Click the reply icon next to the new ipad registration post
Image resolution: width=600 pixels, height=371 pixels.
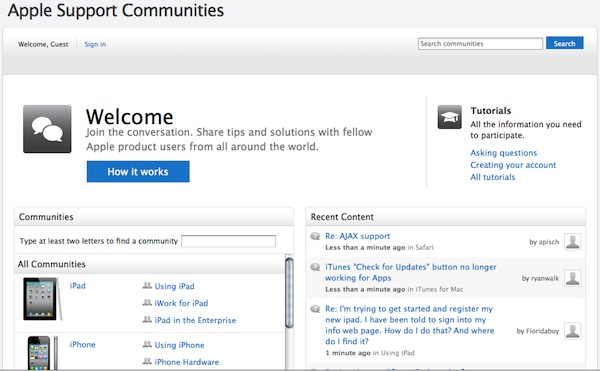[315, 309]
